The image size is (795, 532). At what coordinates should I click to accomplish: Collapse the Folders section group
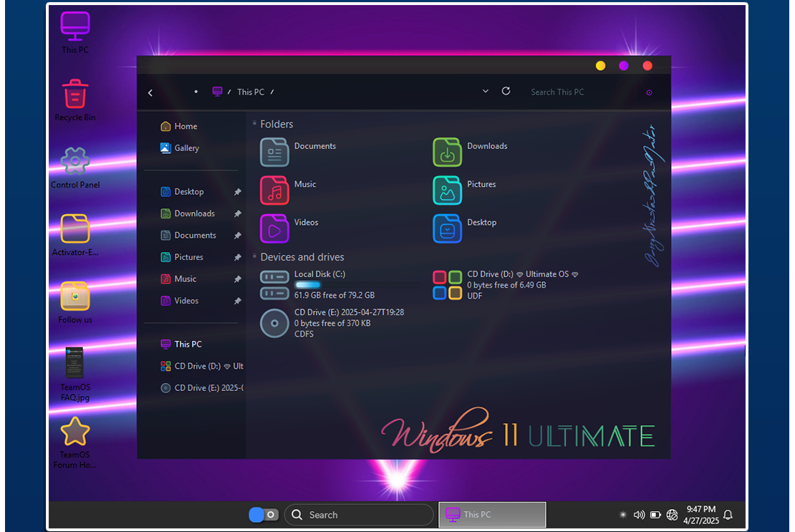[254, 124]
